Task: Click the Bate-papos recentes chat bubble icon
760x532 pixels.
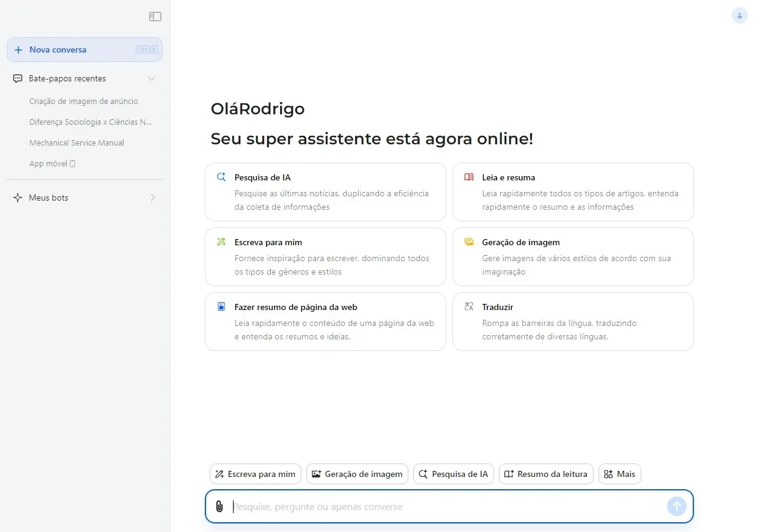Action: [x=18, y=78]
